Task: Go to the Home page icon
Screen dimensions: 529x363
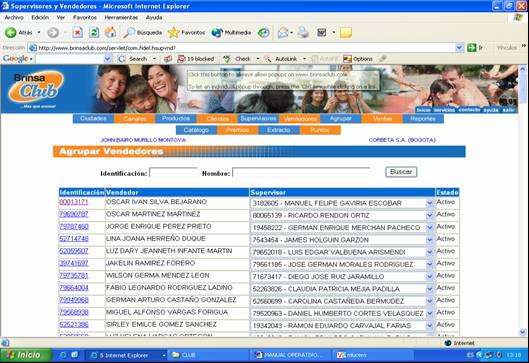Action: tap(110, 32)
